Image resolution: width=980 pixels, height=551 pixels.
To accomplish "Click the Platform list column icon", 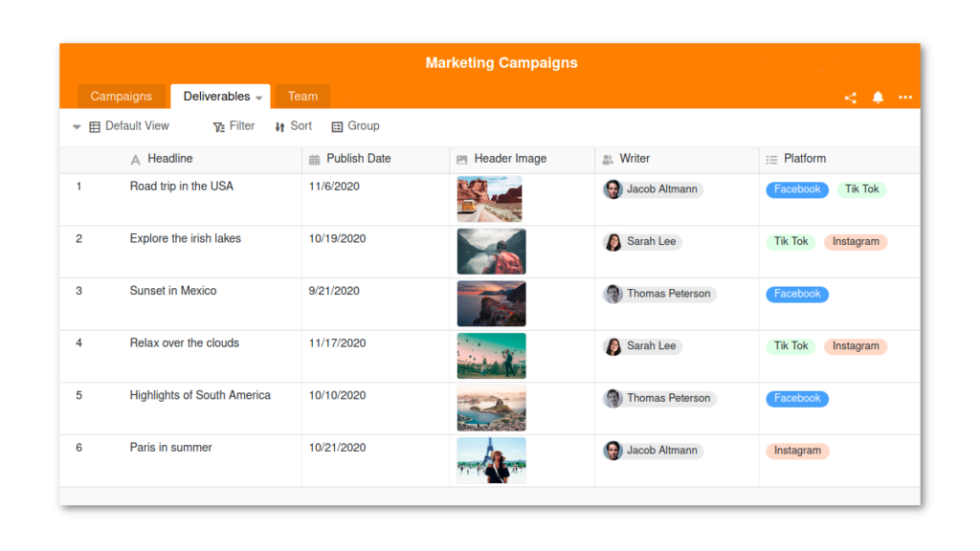I will (x=772, y=160).
